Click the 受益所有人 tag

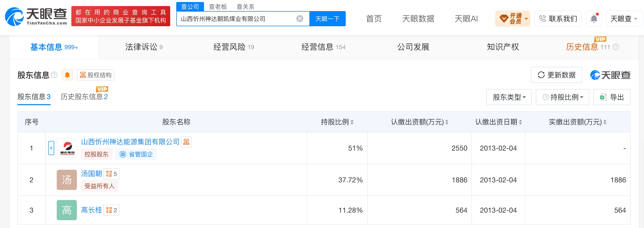coord(100,186)
